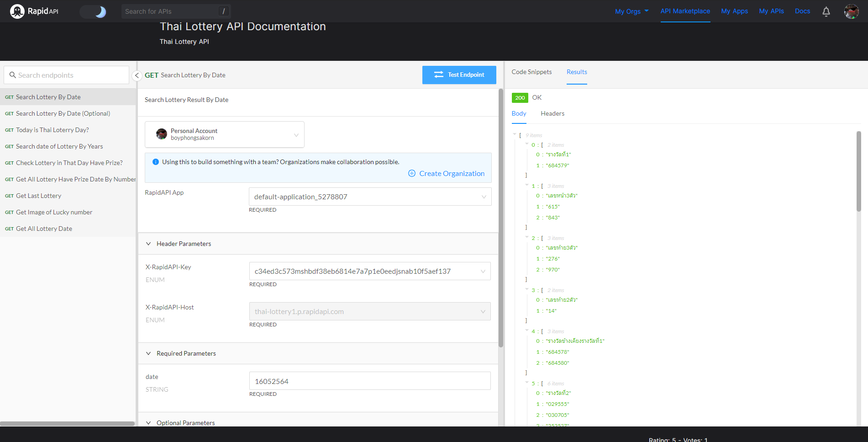Select Get All Lottery Have Prize Date endpoint
868x442 pixels.
(x=68, y=179)
